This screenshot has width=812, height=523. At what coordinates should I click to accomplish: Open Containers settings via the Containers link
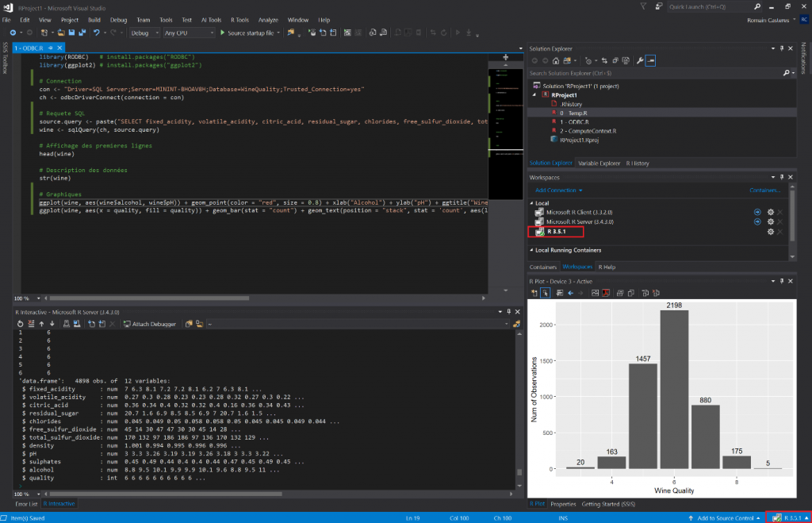[x=764, y=190]
